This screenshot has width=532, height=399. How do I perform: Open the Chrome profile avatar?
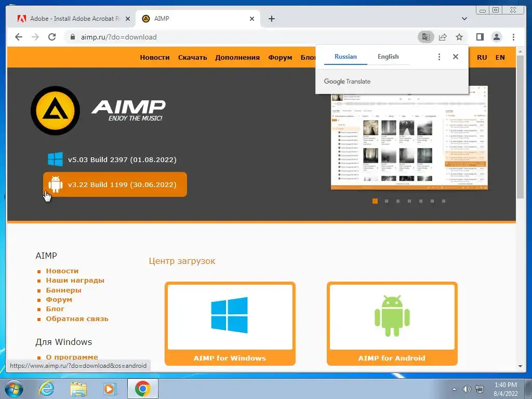click(497, 37)
